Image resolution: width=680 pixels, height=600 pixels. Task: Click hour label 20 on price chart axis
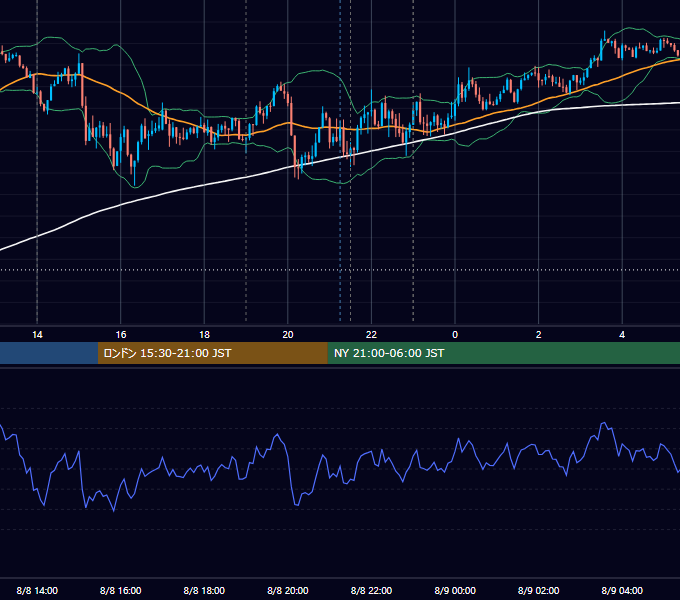click(288, 335)
